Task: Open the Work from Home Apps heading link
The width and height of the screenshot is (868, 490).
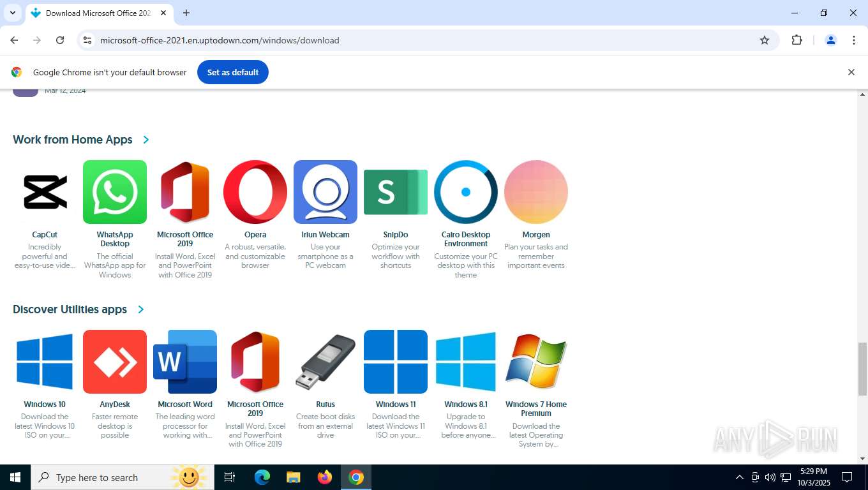Action: coord(73,140)
